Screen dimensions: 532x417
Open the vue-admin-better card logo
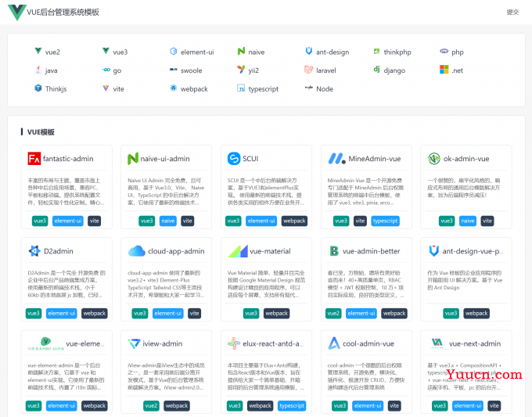(x=334, y=251)
